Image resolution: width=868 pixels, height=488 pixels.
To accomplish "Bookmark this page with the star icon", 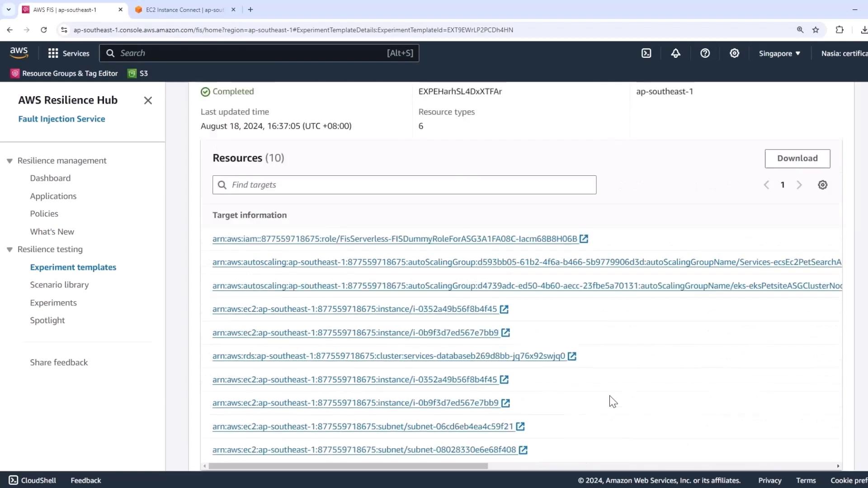I will coord(816,30).
